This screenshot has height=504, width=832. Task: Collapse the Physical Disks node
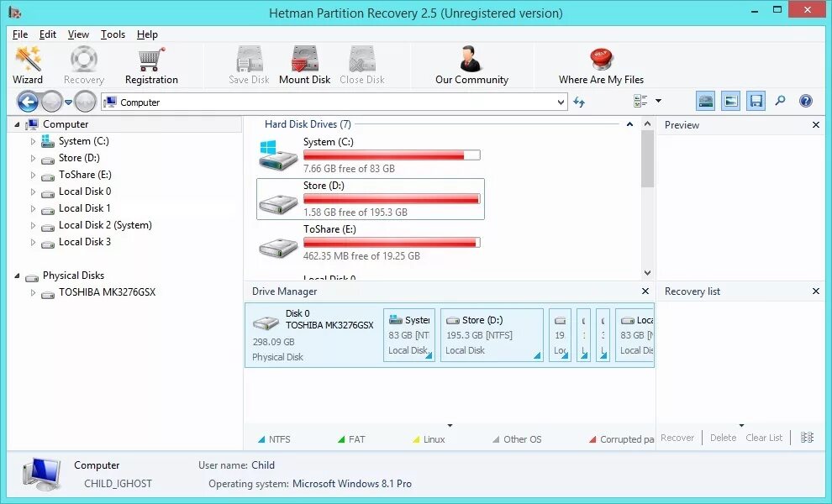(x=17, y=276)
